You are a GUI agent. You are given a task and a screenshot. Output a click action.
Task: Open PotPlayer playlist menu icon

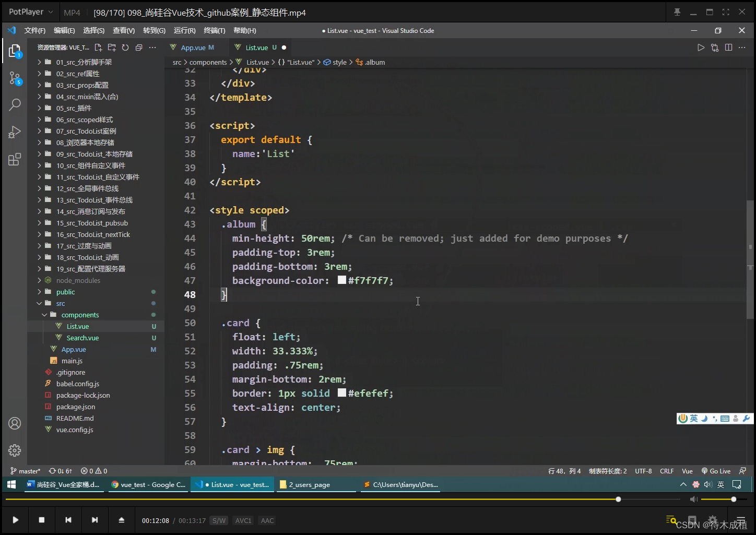740,520
